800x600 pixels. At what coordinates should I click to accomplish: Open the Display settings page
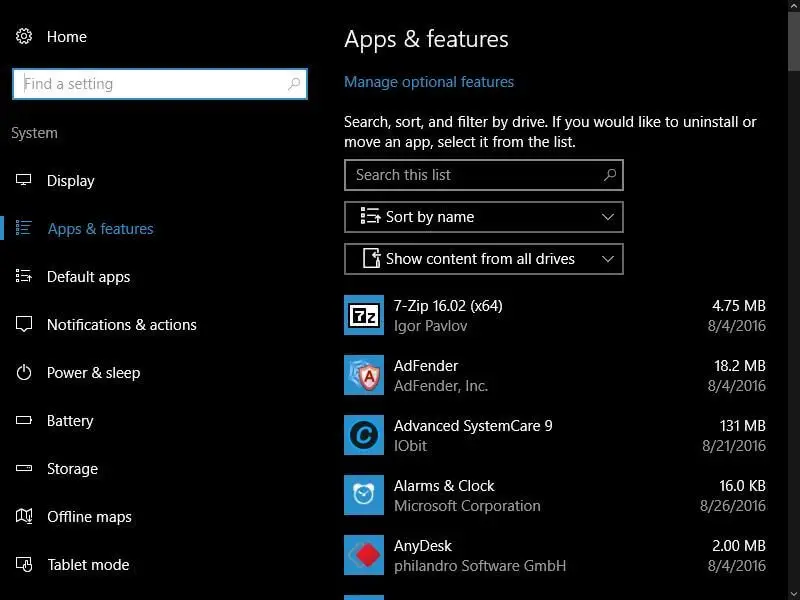(x=70, y=181)
